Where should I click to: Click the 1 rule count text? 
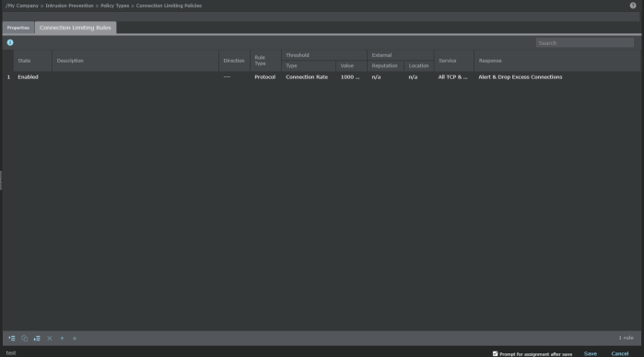coord(626,338)
